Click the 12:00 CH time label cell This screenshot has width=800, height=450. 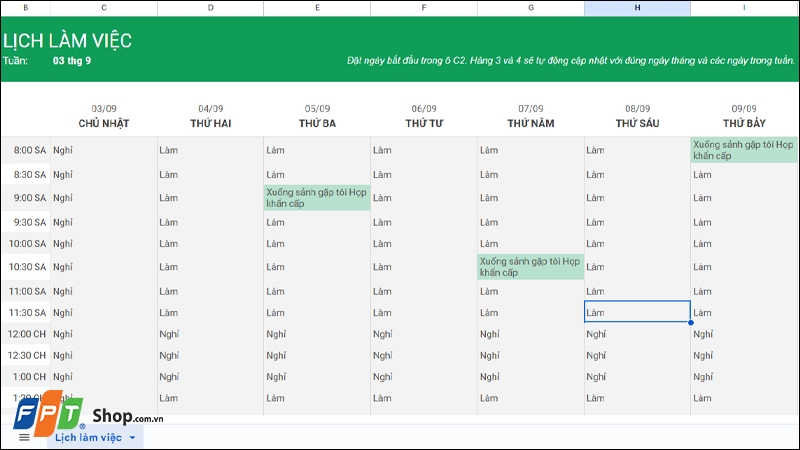pos(26,334)
